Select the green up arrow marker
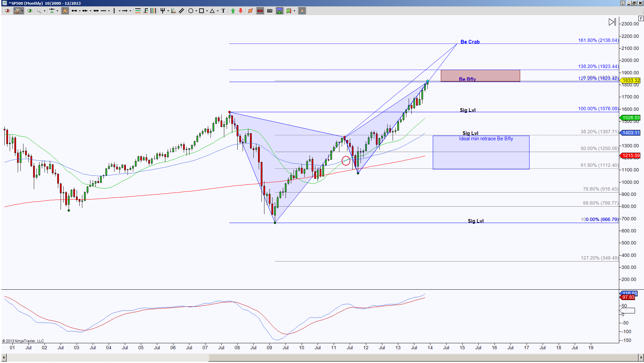Screen dimensions: 644x363 [x=233, y=11]
